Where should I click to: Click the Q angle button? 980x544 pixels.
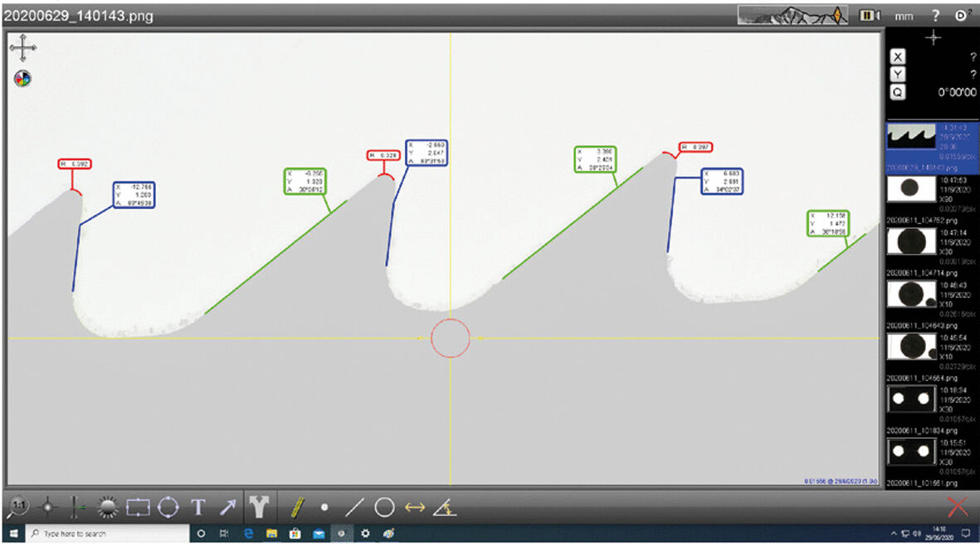coord(898,92)
